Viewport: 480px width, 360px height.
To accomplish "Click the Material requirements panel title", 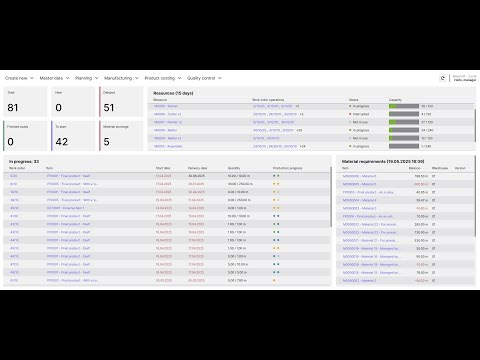I will click(383, 161).
